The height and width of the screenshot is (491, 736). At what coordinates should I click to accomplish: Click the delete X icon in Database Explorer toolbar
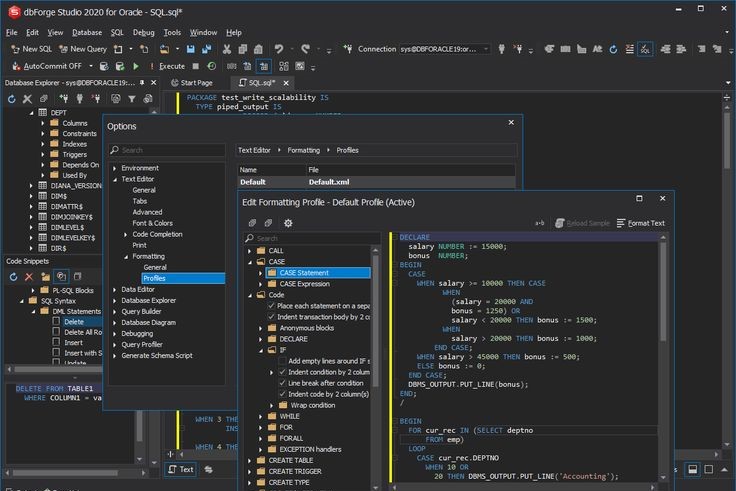point(27,99)
